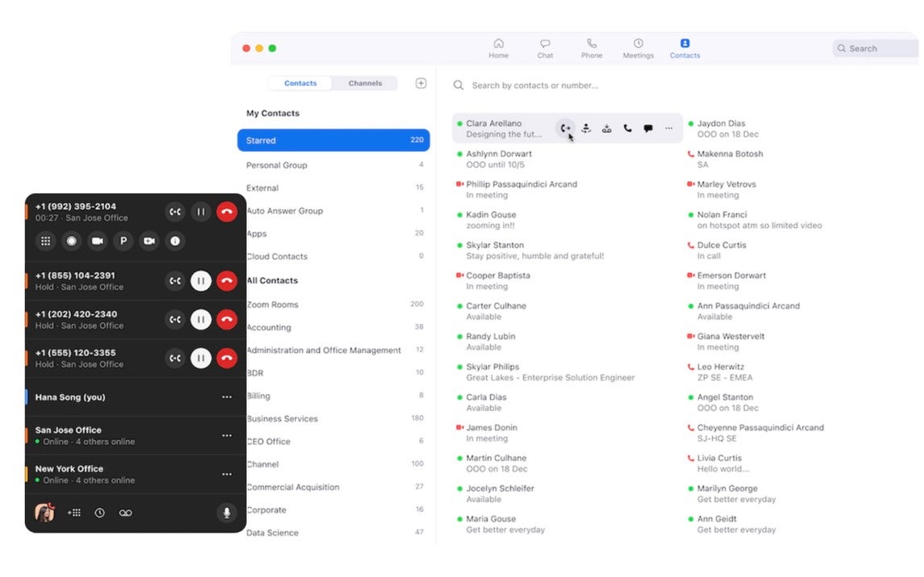Transfer the +1 (992) 395-2104 call

click(175, 212)
